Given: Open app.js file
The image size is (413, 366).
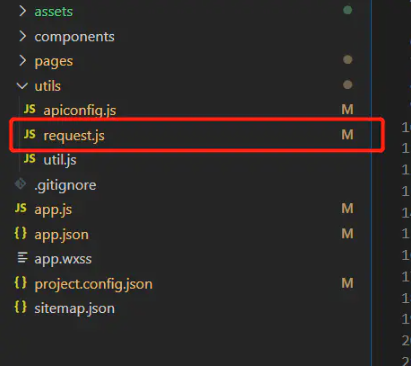Looking at the screenshot, I should click(53, 210).
